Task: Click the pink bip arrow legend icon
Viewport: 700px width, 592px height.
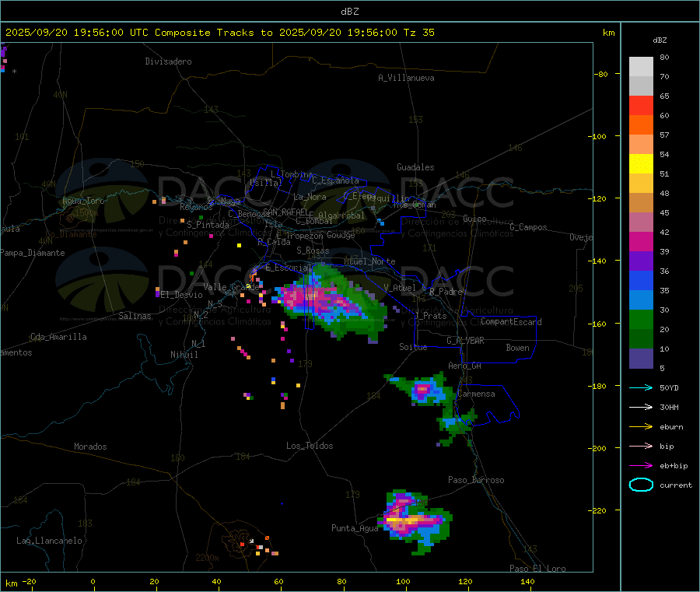Action: pos(641,446)
